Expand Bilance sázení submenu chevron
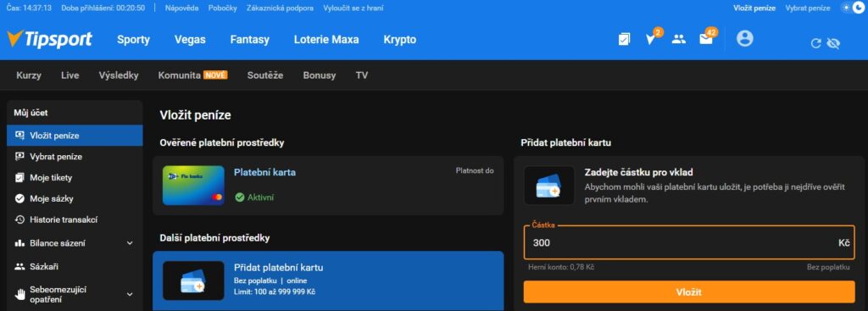 tap(130, 243)
